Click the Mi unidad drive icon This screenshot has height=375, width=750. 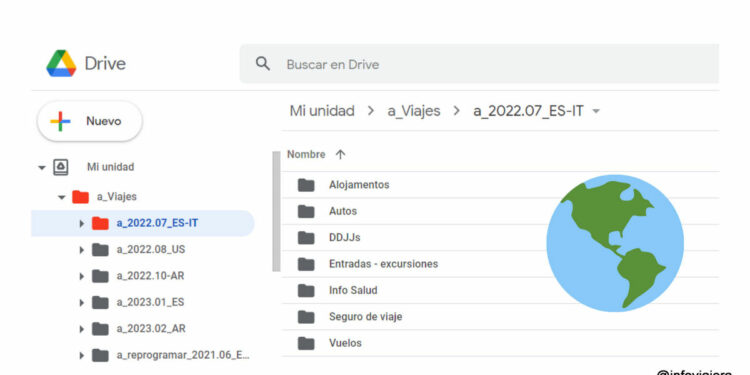click(x=60, y=167)
